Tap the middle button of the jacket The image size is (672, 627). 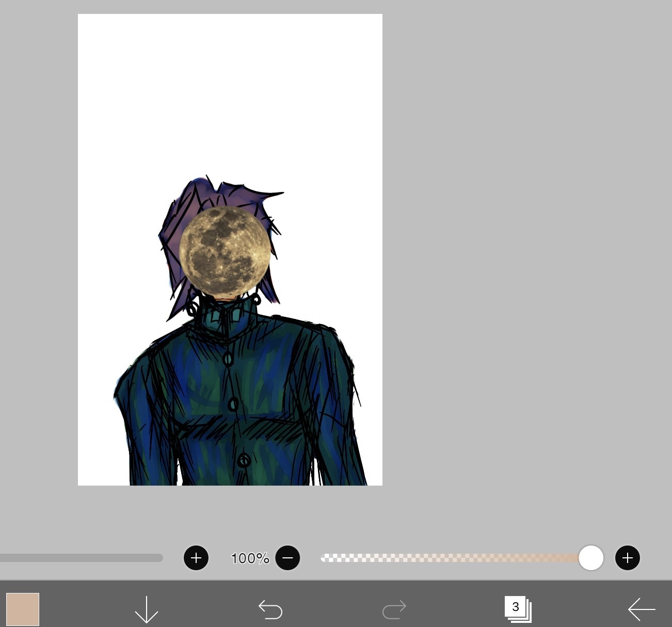coord(233,404)
